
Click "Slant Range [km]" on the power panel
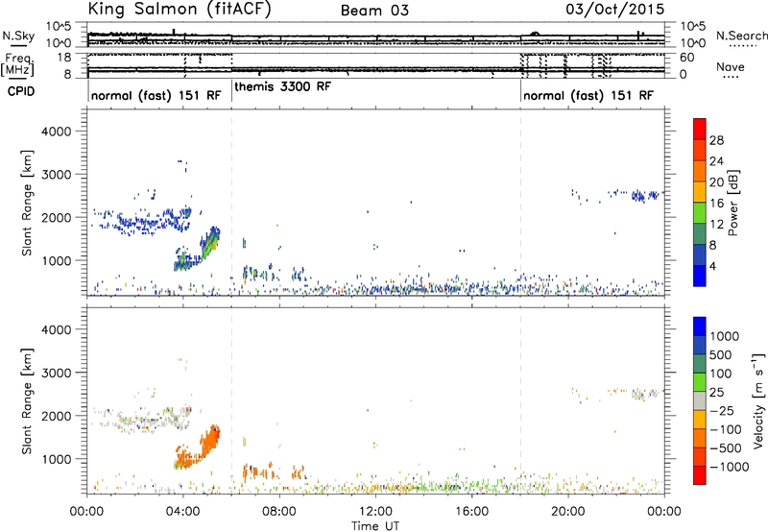(27, 203)
